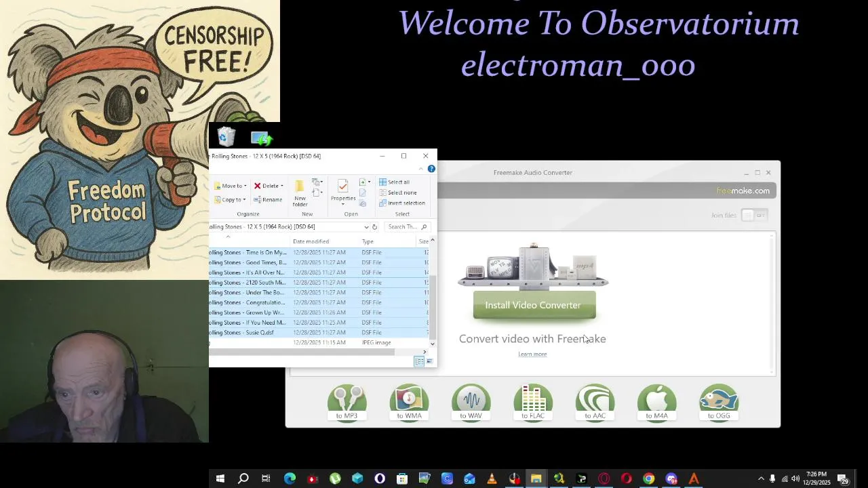The width and height of the screenshot is (868, 488).
Task: Select the '2120 South Mi...' file
Action: 319,283
